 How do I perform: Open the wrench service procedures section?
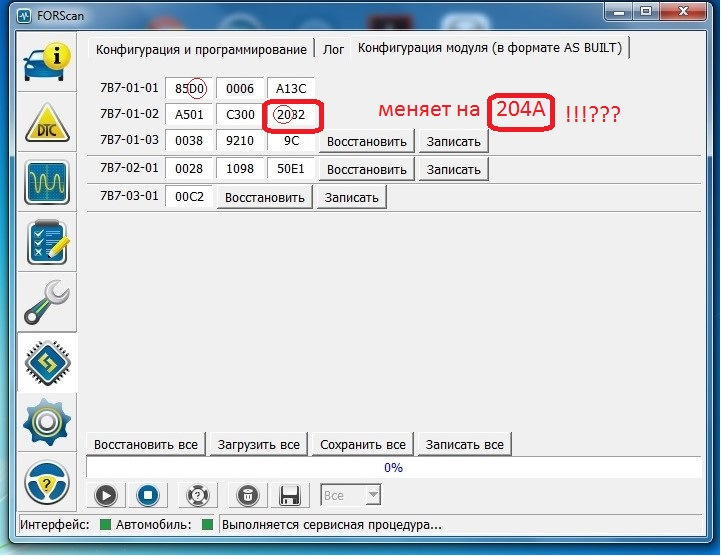click(47, 305)
